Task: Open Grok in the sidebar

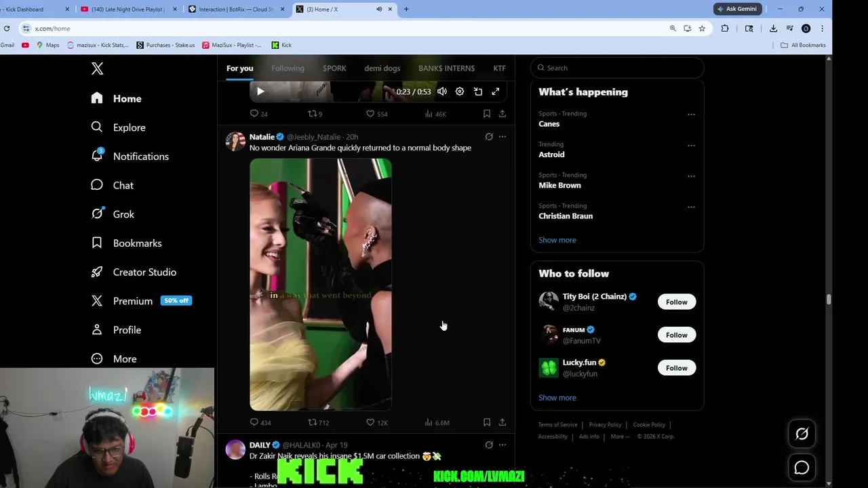Action: (113, 214)
